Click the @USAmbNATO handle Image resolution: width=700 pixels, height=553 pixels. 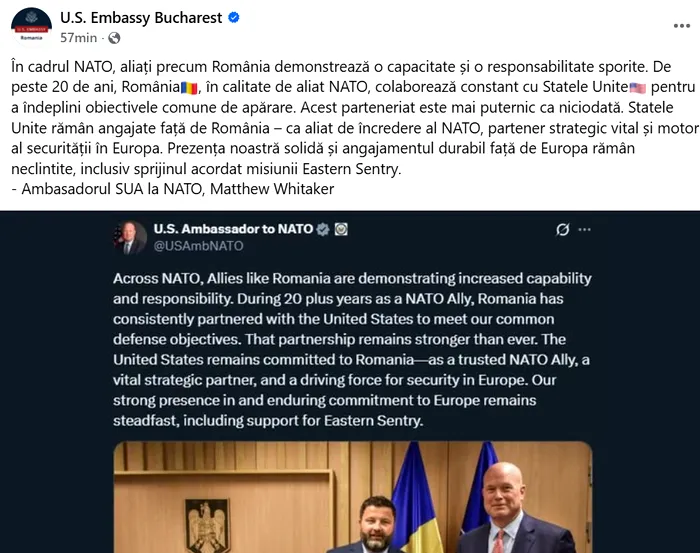tap(198, 246)
